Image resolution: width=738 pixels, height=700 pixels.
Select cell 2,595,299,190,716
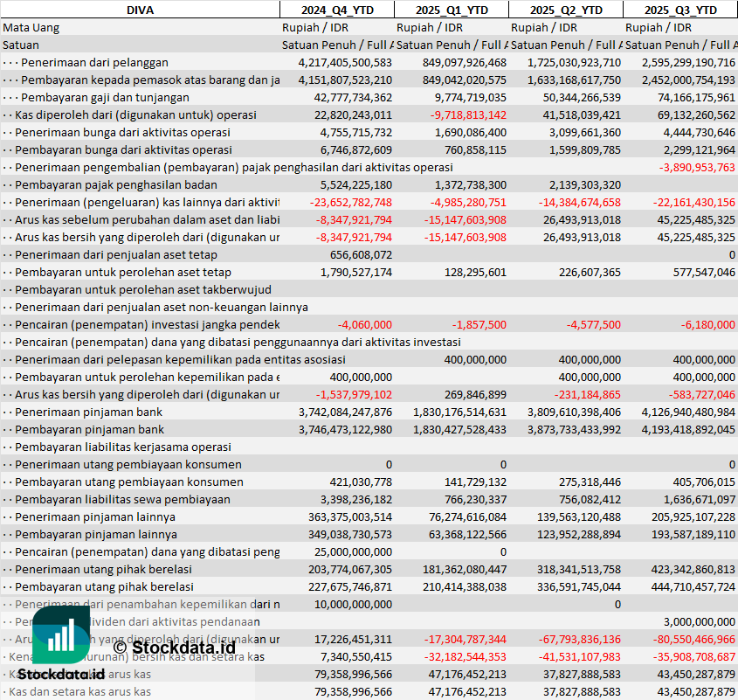pos(688,63)
